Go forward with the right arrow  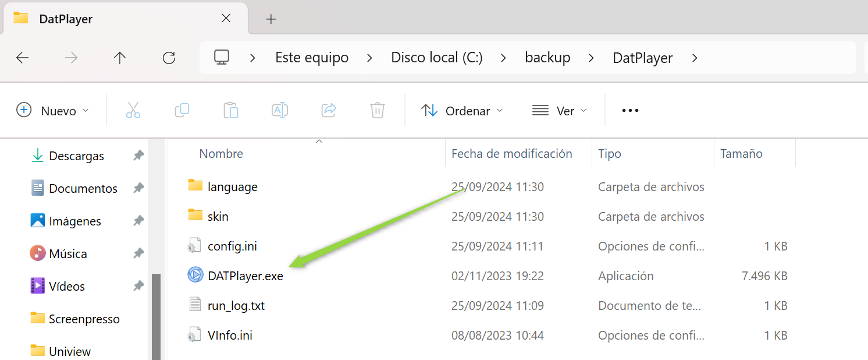[71, 58]
